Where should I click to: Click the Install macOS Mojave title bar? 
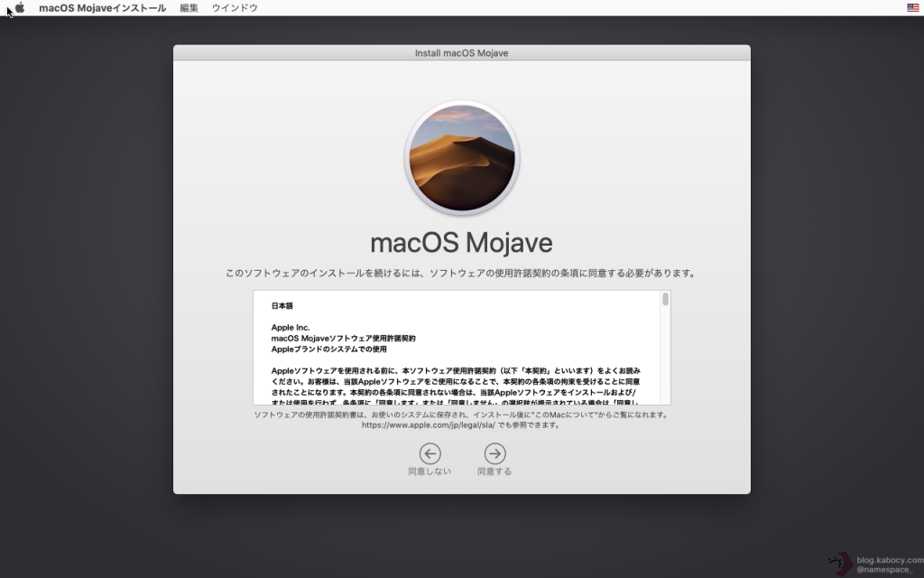tap(461, 53)
